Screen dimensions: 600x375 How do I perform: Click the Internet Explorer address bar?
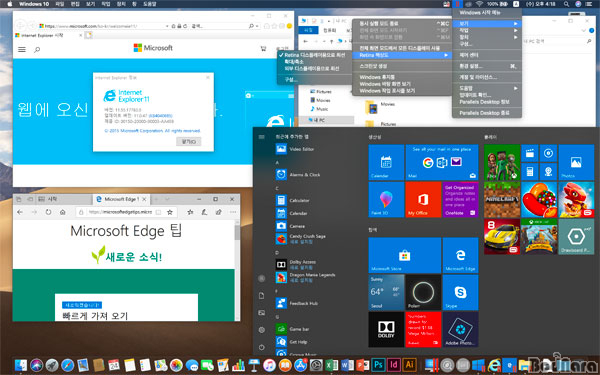103,26
